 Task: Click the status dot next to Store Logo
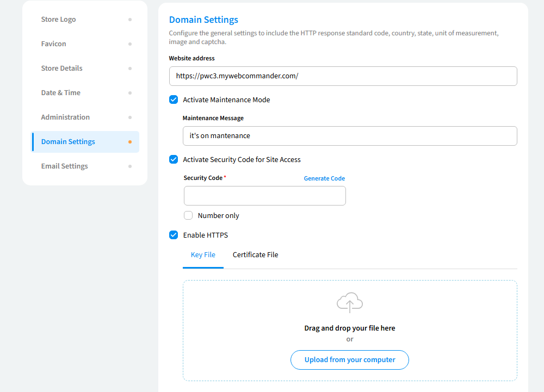point(130,20)
